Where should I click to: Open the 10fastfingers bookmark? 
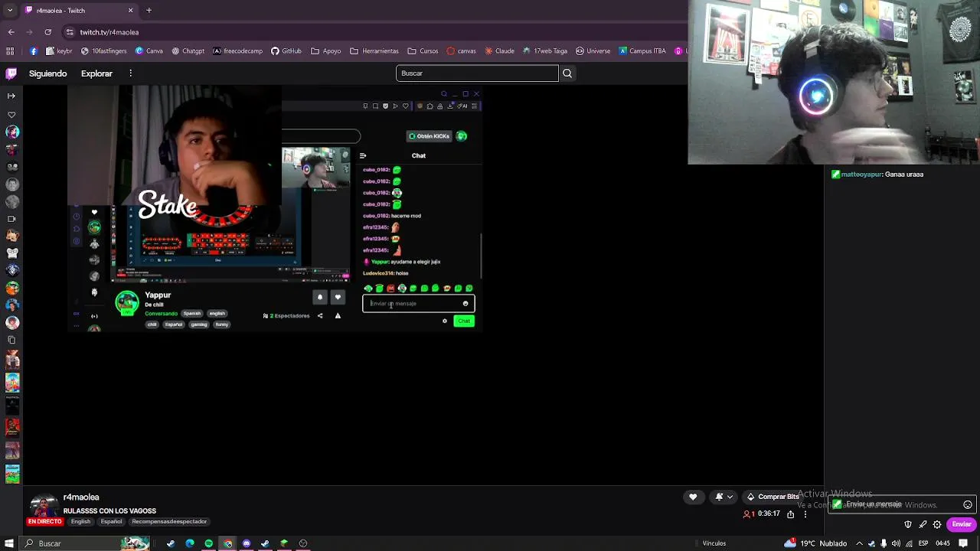(103, 51)
